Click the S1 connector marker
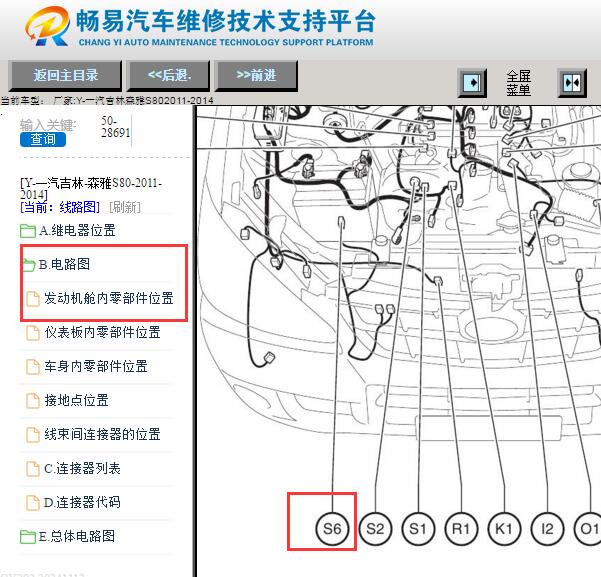Screen dimensions: 601x577 pos(418,529)
